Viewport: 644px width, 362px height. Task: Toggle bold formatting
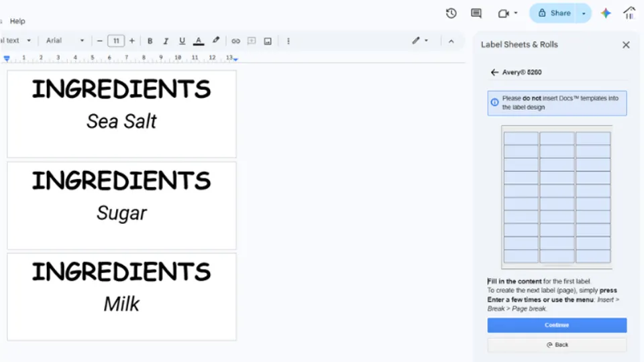tap(150, 41)
